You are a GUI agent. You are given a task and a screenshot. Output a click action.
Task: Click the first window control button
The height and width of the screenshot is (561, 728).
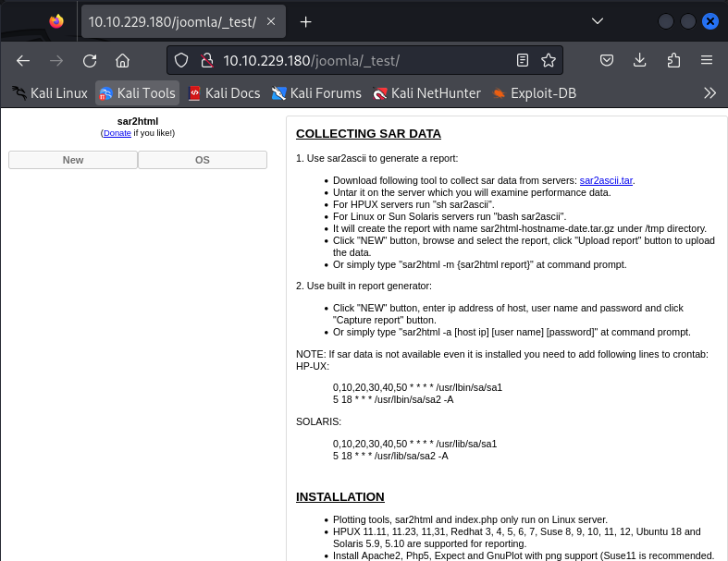pyautogui.click(x=666, y=21)
